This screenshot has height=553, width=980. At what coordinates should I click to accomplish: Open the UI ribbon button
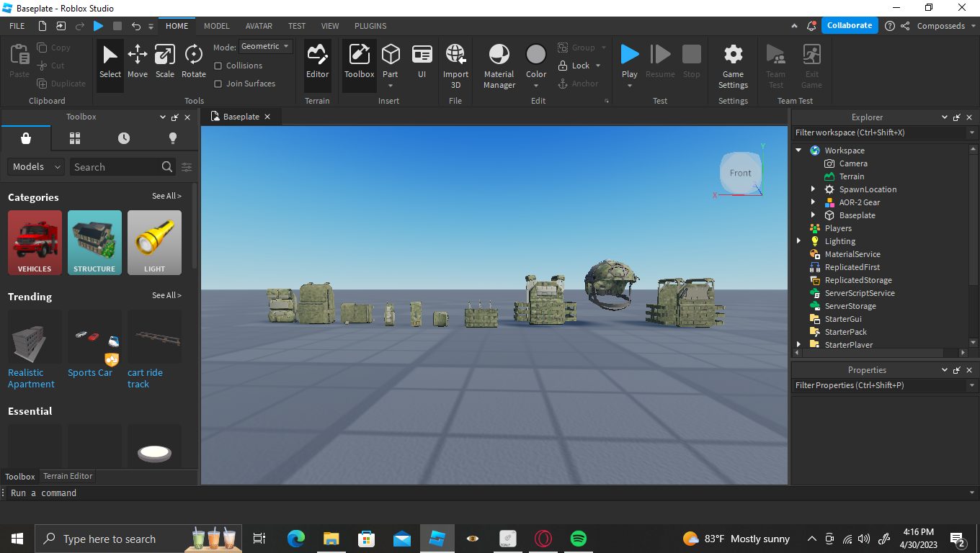(x=422, y=62)
